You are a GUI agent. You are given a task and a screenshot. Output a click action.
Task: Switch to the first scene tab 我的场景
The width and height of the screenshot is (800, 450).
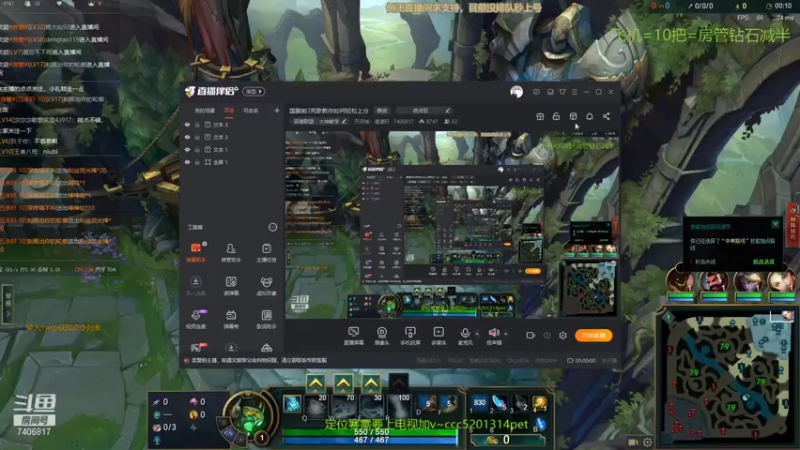coord(205,110)
